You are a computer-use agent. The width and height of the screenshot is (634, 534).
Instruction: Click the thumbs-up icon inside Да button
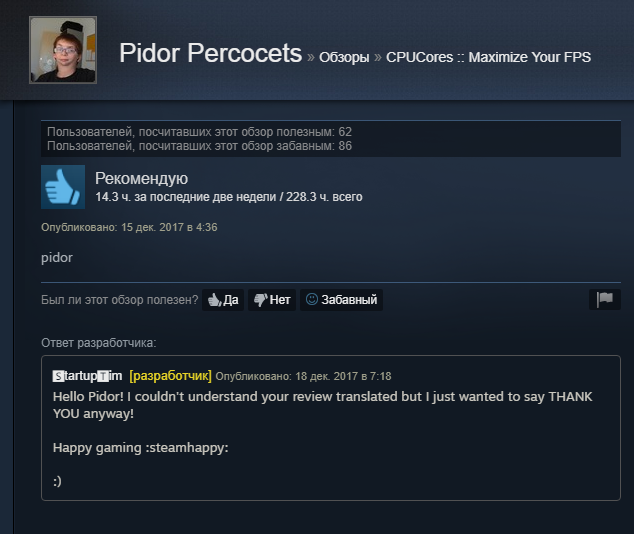click(x=214, y=300)
